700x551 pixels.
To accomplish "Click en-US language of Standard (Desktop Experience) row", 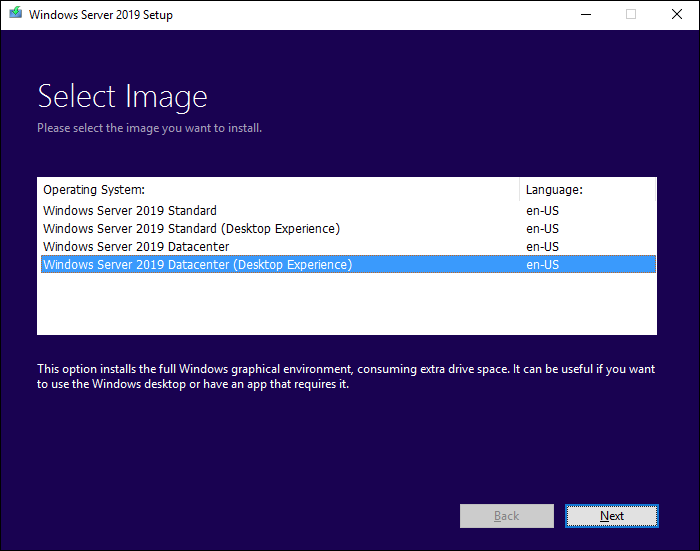I will pos(542,229).
